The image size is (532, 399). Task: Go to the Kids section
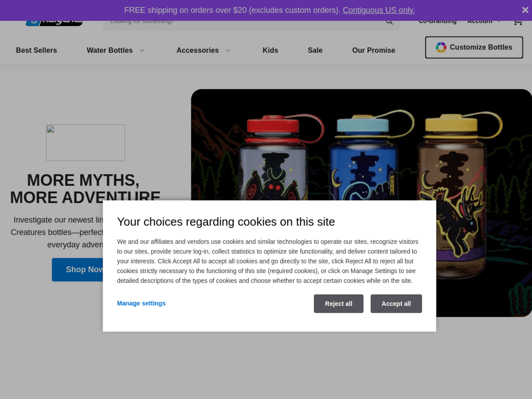[x=270, y=50]
